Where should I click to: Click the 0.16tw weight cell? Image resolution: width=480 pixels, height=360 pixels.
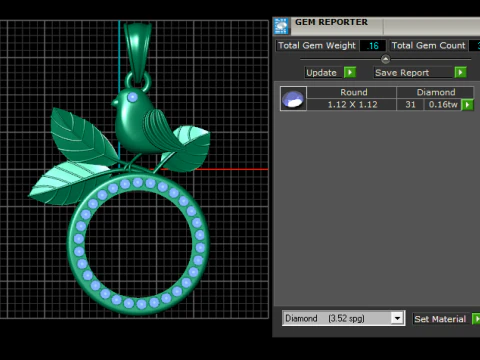pyautogui.click(x=443, y=105)
